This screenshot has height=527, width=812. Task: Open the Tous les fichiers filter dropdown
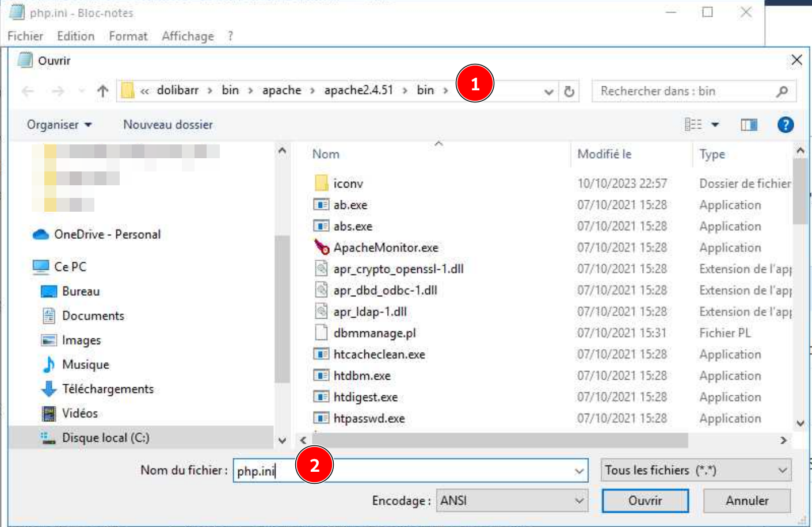coord(696,471)
